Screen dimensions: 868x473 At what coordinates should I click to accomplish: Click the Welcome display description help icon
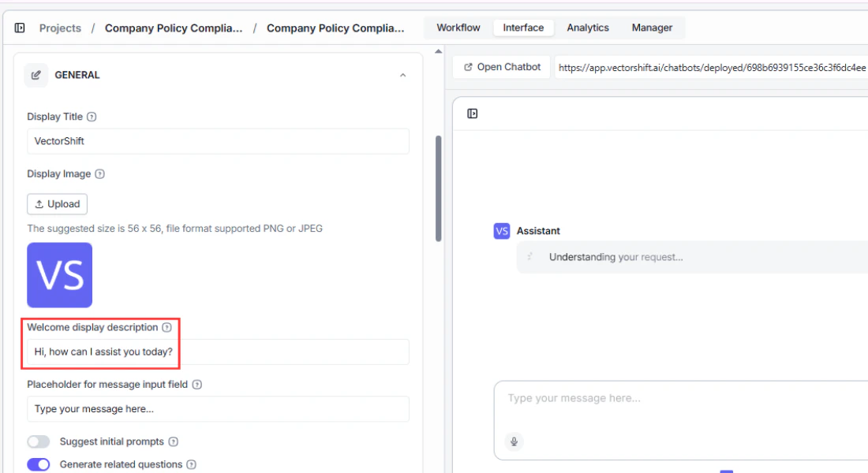166,327
